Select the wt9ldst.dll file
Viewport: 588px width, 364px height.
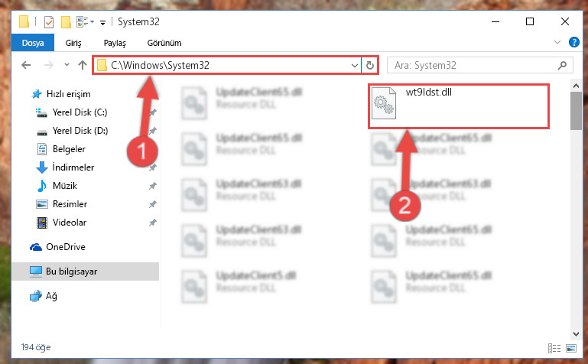point(459,106)
